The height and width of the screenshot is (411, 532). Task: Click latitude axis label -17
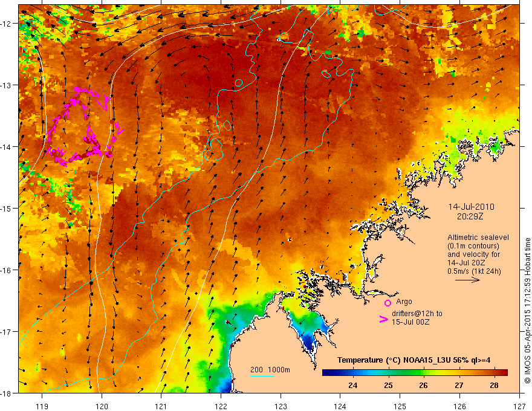tap(6, 331)
